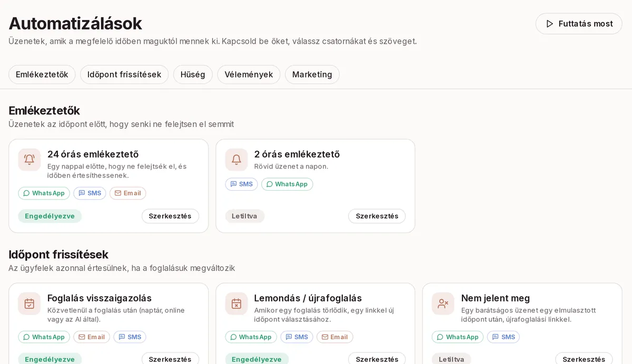This screenshot has height=364, width=632.
Task: Click WhatsApp chip in 2 órás emlékeztető card
Action: click(x=287, y=184)
